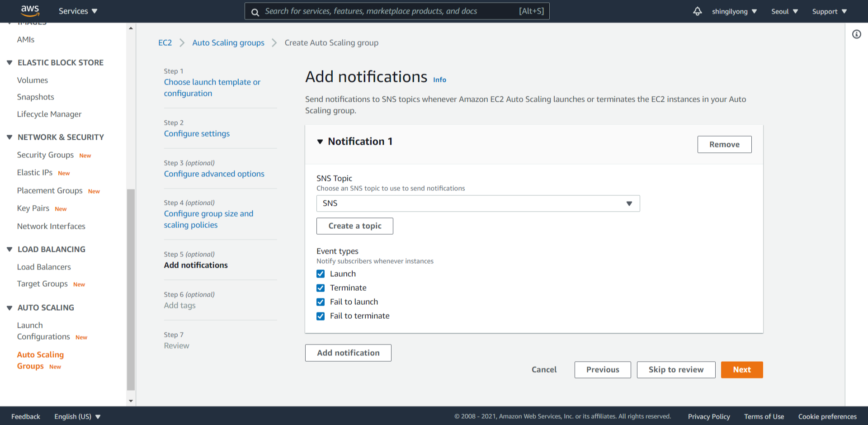Click Add notification button
Image resolution: width=868 pixels, height=425 pixels.
[x=348, y=353]
